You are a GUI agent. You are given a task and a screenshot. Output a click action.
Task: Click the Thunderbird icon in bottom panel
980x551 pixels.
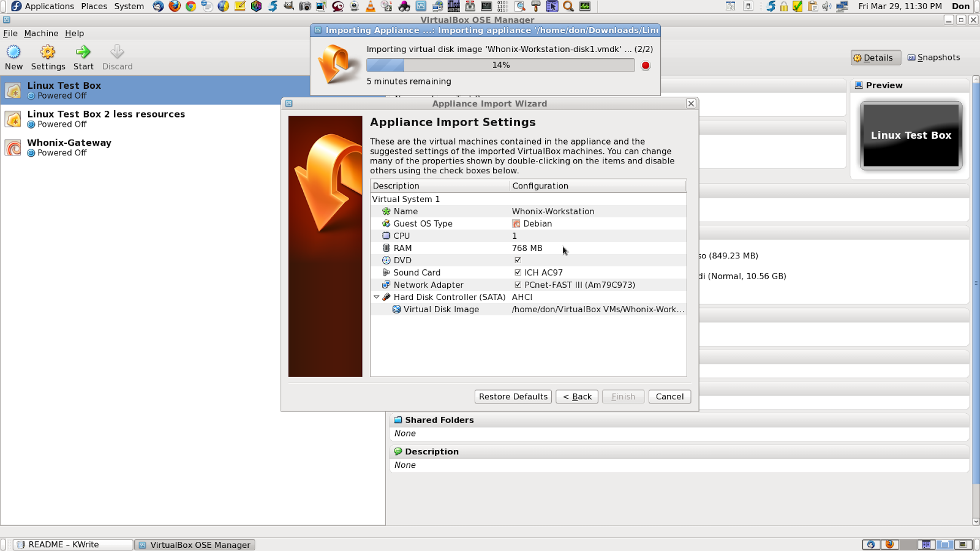coord(871,544)
